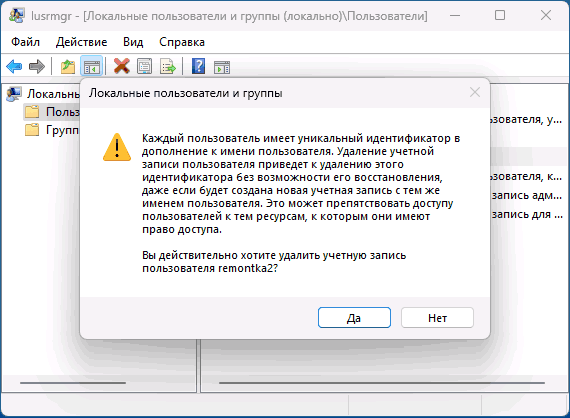Viewport: 570px width, 418px height.
Task: Close the lusrmgr window
Action: coord(546,15)
